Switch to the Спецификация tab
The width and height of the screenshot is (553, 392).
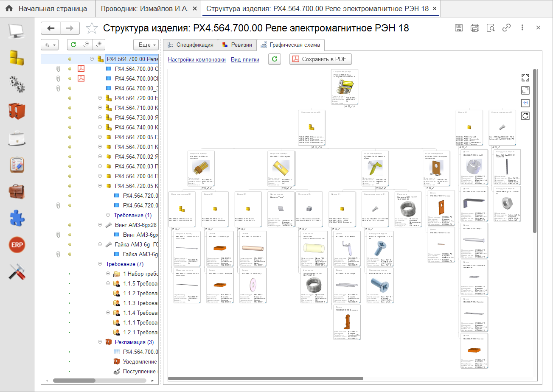191,45
